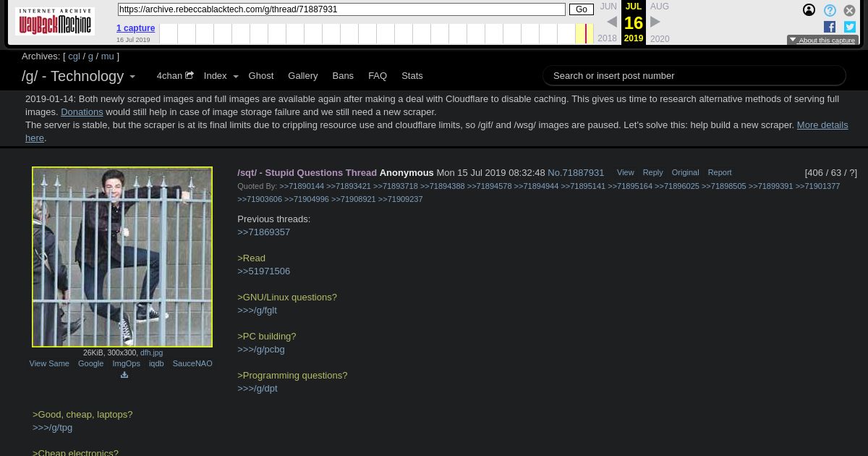Open the 4chan external link
The height and width of the screenshot is (456, 868).
point(175,75)
